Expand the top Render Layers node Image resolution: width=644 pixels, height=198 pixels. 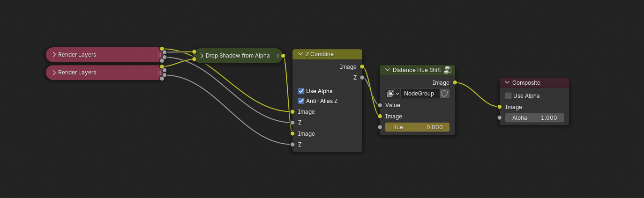(x=54, y=55)
